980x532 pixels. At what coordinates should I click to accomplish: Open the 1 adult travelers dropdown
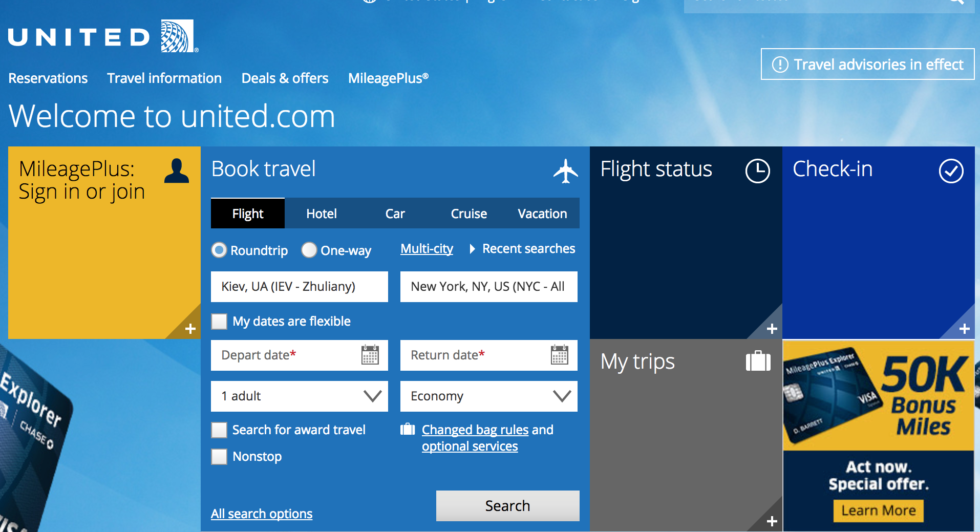point(300,396)
